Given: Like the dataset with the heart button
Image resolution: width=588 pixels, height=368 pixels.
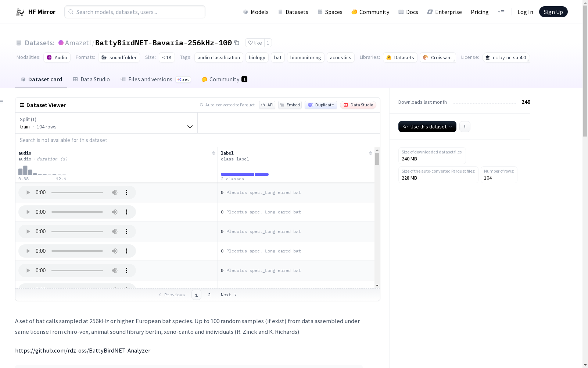Looking at the screenshot, I should click(255, 43).
